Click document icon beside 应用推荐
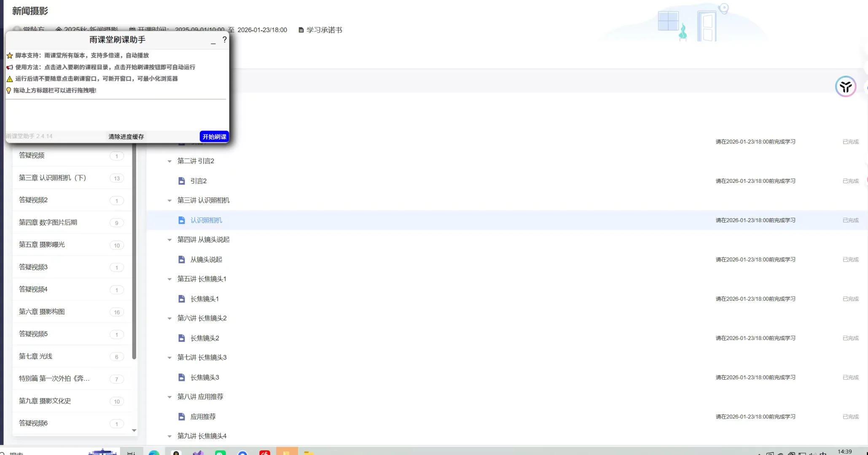The height and width of the screenshot is (455, 868). [x=182, y=417]
